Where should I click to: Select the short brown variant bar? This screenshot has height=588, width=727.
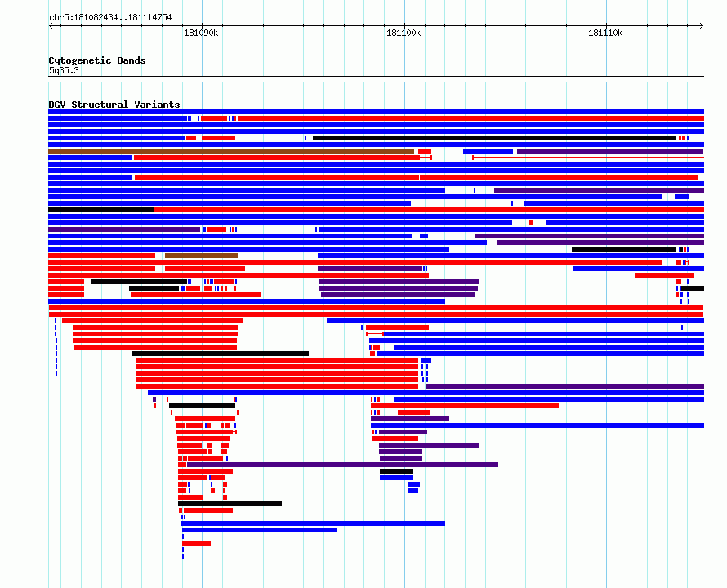pos(201,256)
